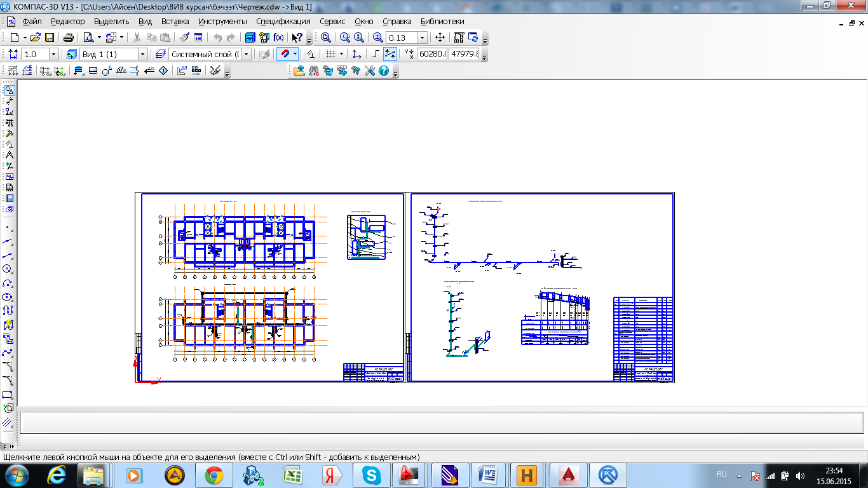The height and width of the screenshot is (488, 868).
Task: Open the layers manager icon
Action: [161, 54]
